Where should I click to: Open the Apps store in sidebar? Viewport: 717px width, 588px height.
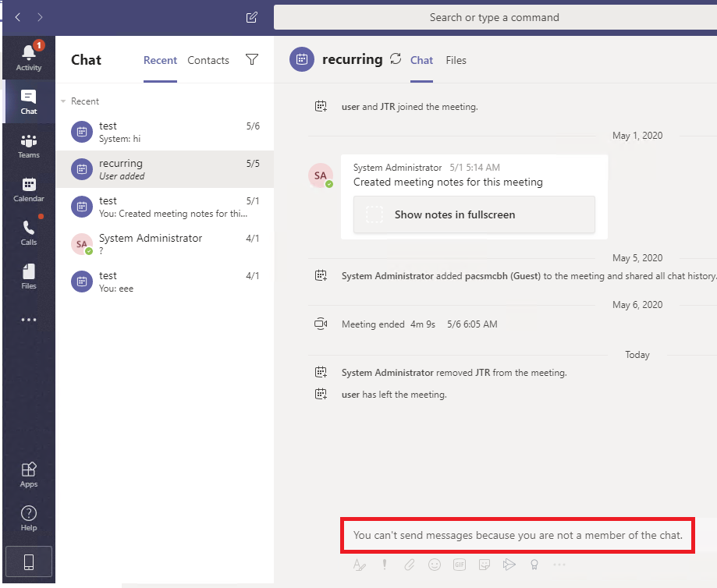[29, 475]
